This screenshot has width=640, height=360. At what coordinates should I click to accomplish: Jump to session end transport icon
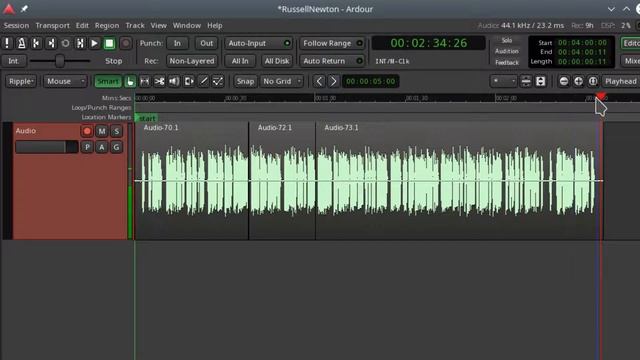[51, 43]
